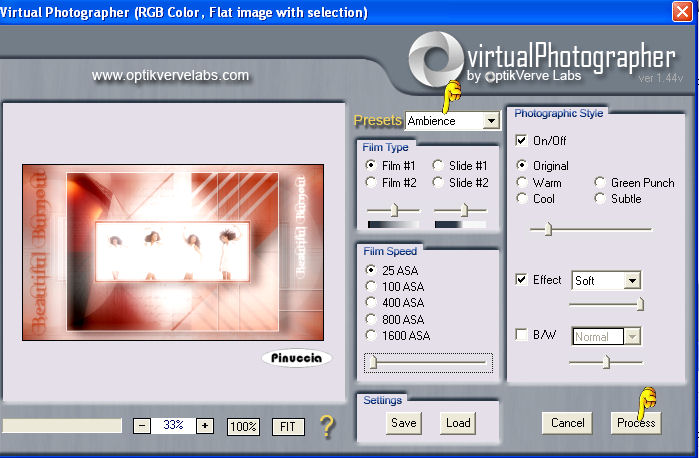This screenshot has width=699, height=458.
Task: Click the Load settings button
Action: (458, 423)
